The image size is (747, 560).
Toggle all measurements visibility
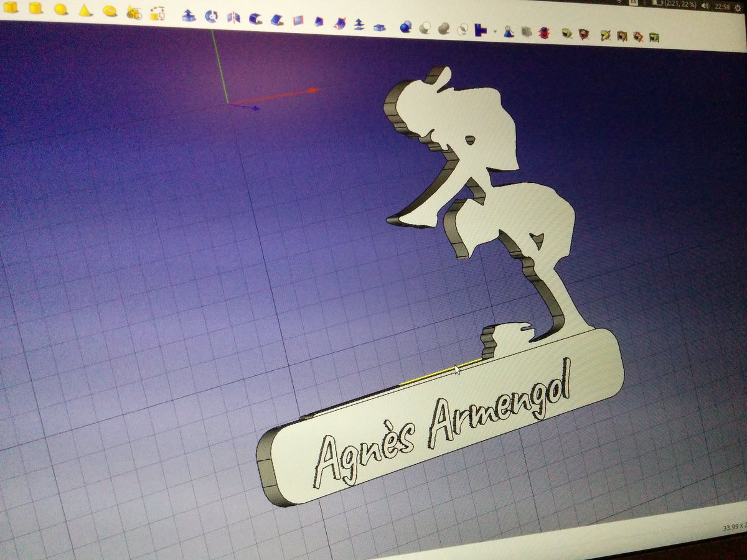click(x=621, y=37)
